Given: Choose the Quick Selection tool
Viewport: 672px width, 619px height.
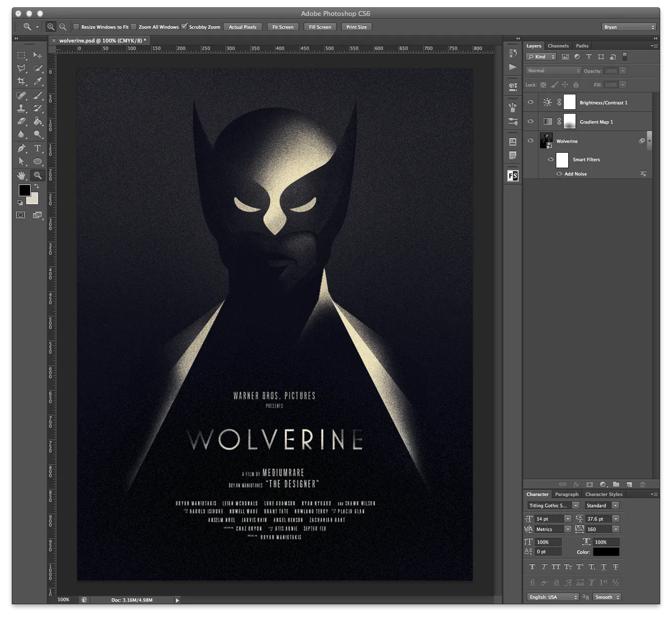Looking at the screenshot, I should 38,68.
